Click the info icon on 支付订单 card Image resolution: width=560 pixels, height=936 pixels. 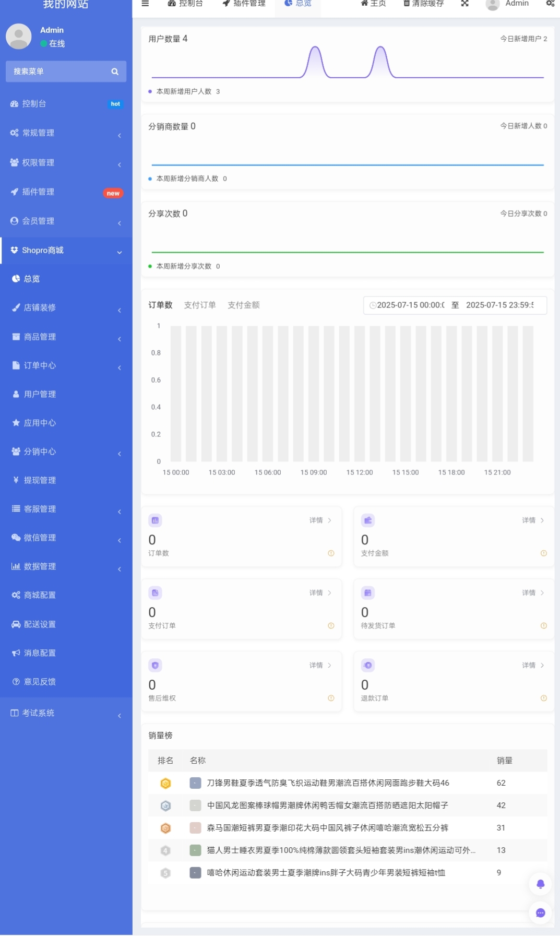point(331,626)
